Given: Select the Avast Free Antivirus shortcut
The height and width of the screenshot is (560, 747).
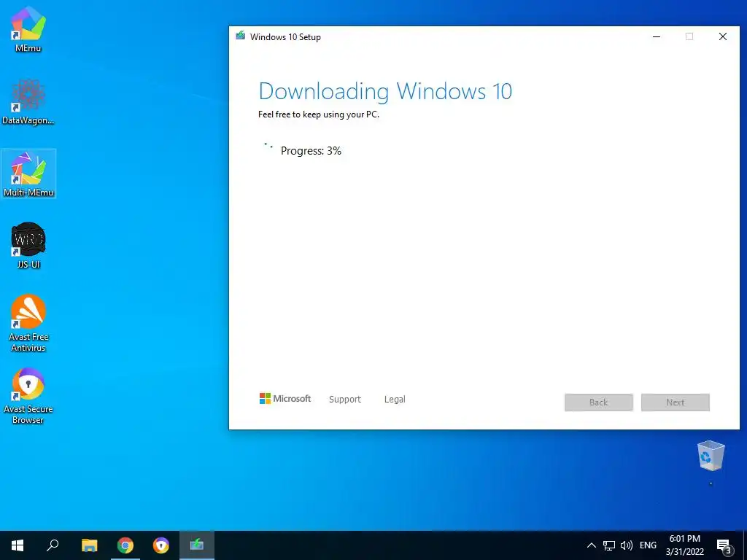Looking at the screenshot, I should [28, 323].
